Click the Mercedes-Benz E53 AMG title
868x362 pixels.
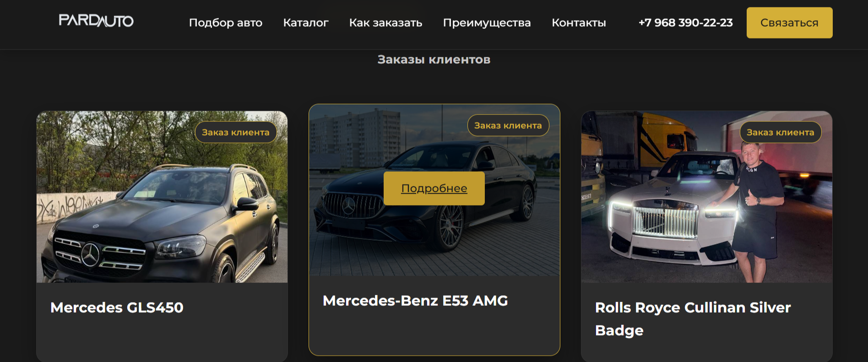[415, 301]
